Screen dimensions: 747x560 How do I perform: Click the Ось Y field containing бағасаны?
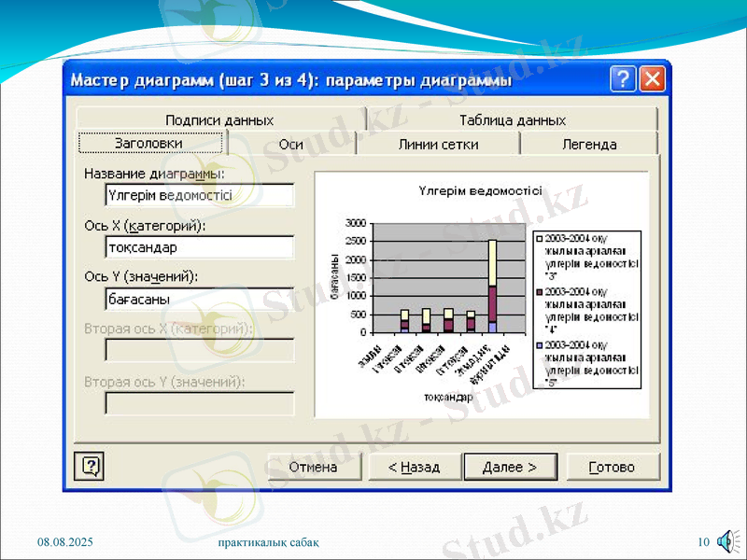coord(199,299)
